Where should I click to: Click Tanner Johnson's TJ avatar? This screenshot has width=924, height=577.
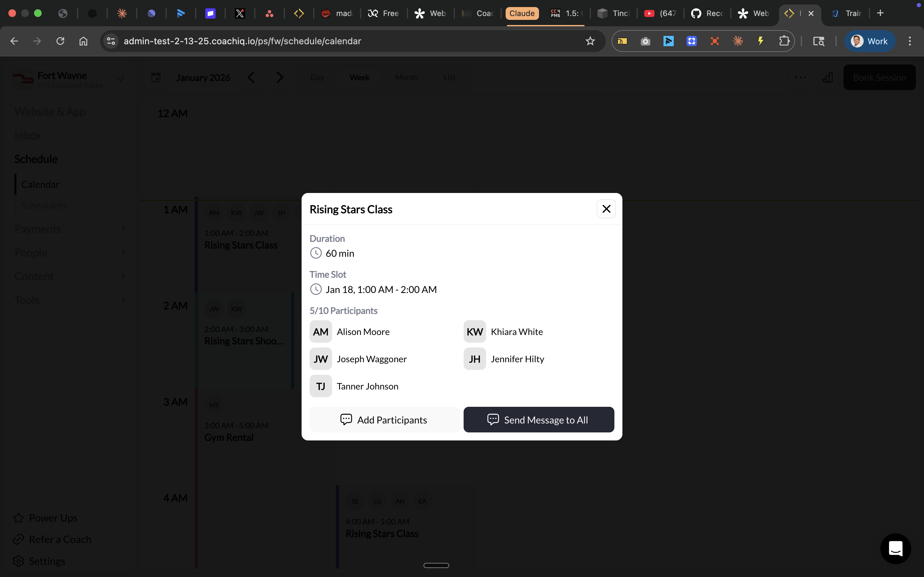pos(320,386)
